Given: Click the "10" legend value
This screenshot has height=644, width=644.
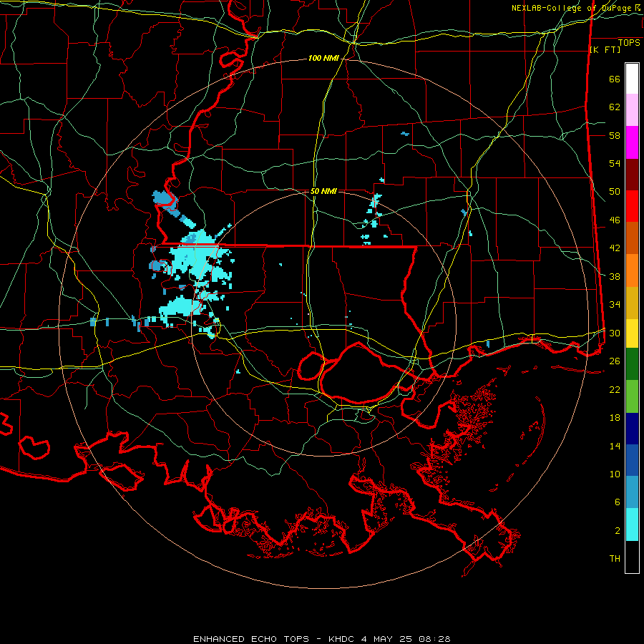Looking at the screenshot, I should point(615,474).
